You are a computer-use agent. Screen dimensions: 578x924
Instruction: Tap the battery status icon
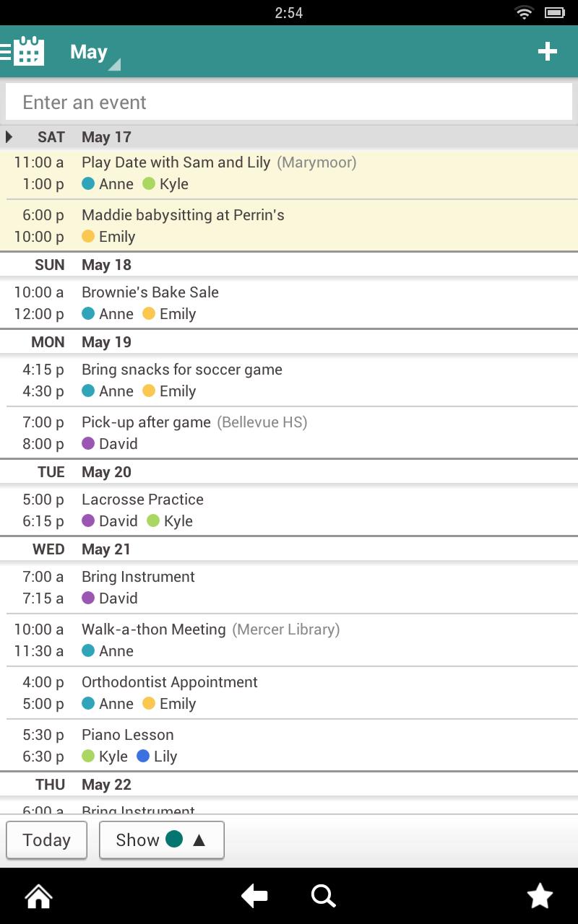[555, 12]
